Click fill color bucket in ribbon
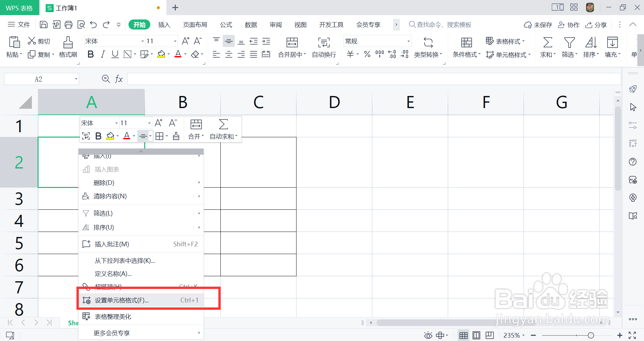Image resolution: width=644 pixels, height=341 pixels. pyautogui.click(x=161, y=54)
